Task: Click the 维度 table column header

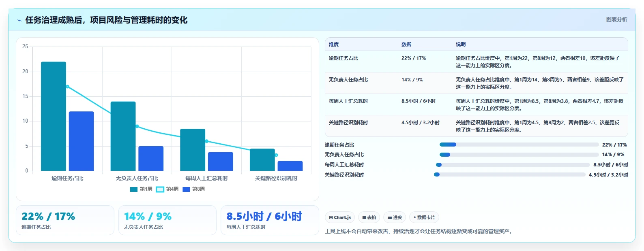Action: [334, 45]
